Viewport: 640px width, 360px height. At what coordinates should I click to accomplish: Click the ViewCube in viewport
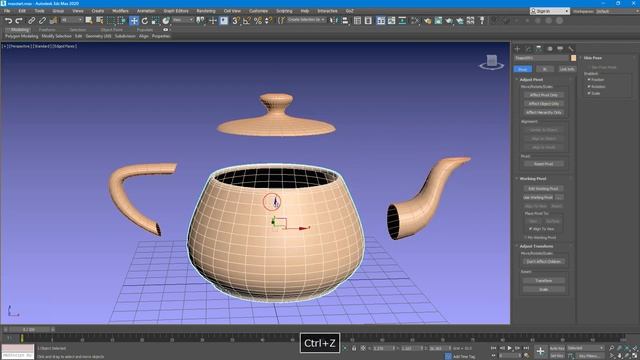(491, 62)
